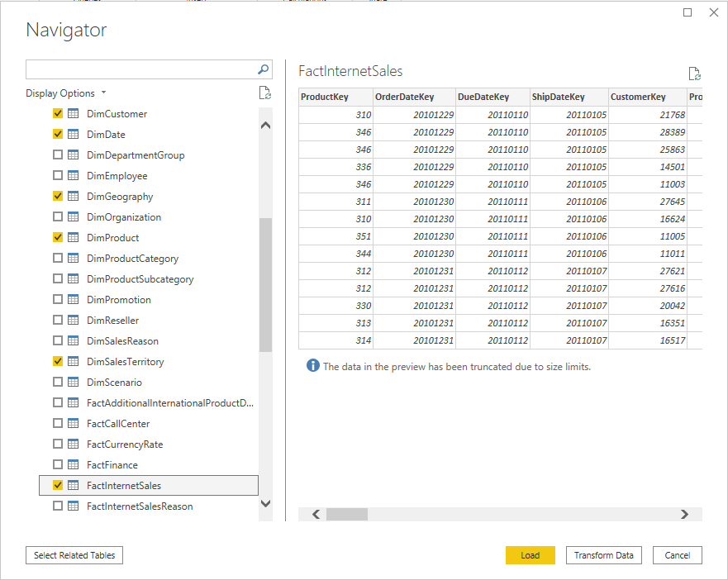This screenshot has height=580, width=728.
Task: Open the Display Options dropdown
Action: pos(66,93)
